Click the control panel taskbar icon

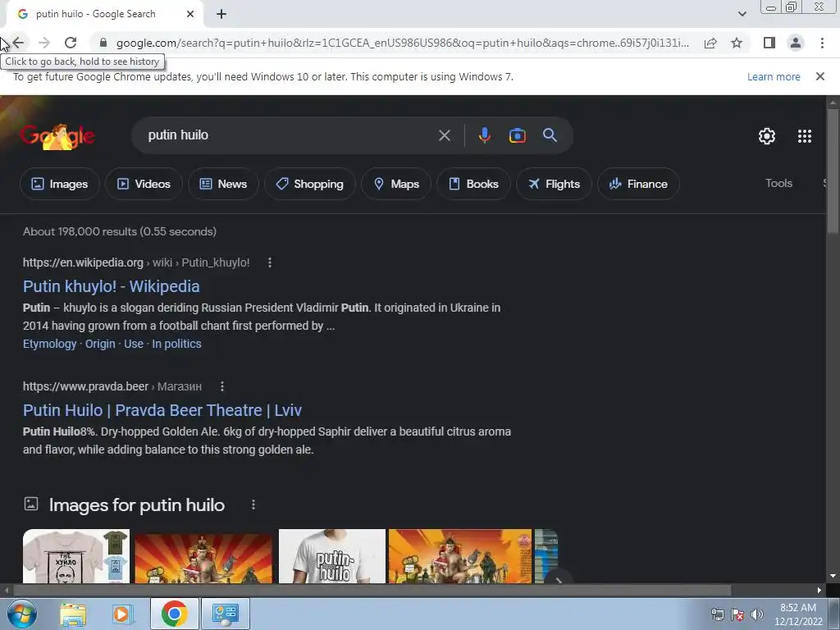coord(226,614)
